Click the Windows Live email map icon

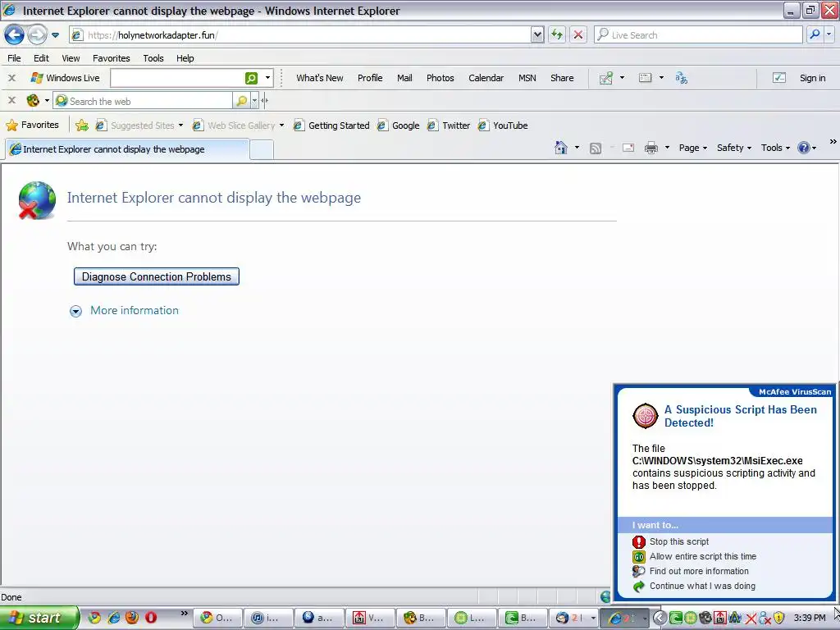(606, 78)
